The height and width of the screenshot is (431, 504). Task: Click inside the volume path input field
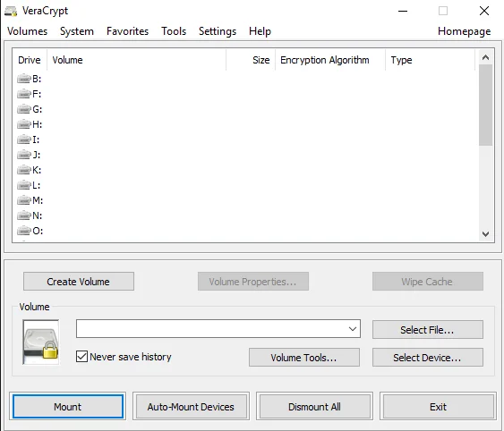(x=211, y=328)
